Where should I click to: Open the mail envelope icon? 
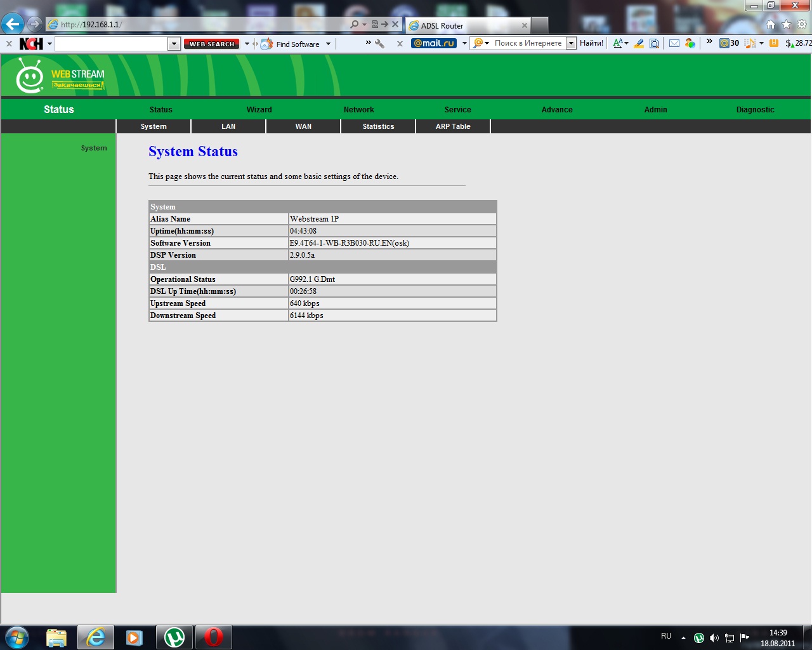click(674, 43)
